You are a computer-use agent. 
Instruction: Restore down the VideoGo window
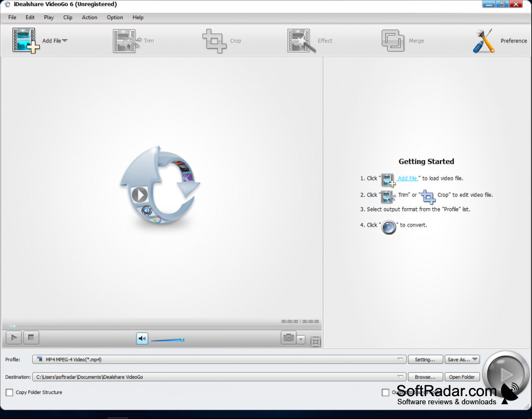502,4
